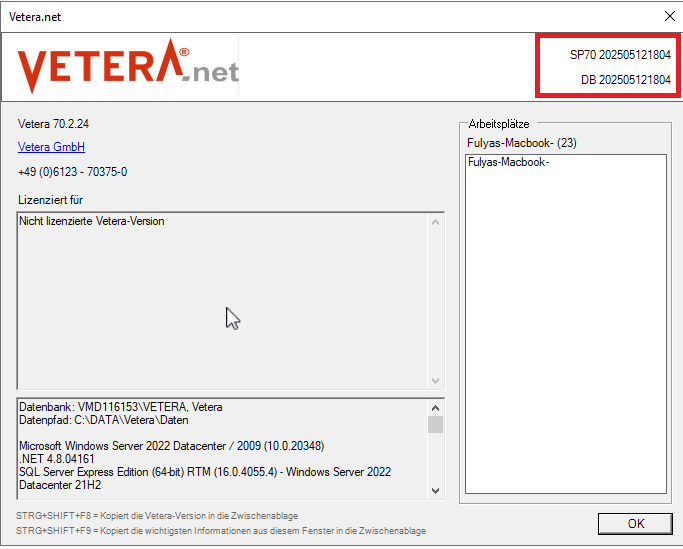Click the 'Vetera.net' window title

click(x=35, y=17)
